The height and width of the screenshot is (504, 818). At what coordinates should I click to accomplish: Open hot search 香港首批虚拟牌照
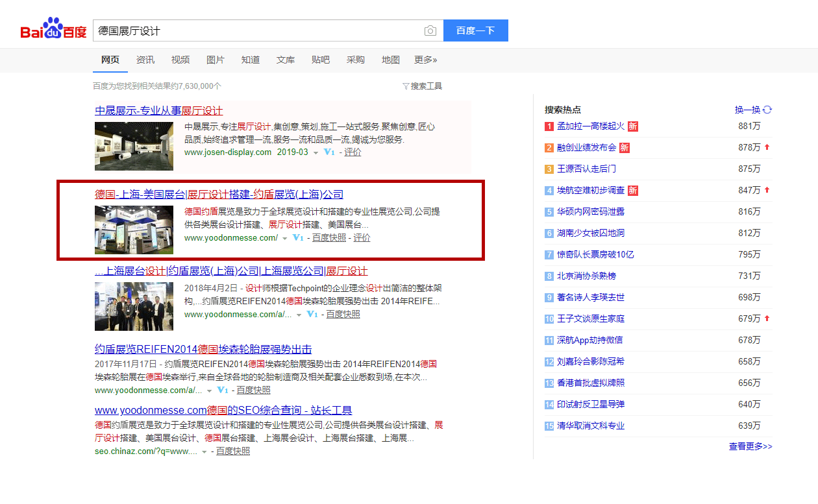pyautogui.click(x=590, y=383)
